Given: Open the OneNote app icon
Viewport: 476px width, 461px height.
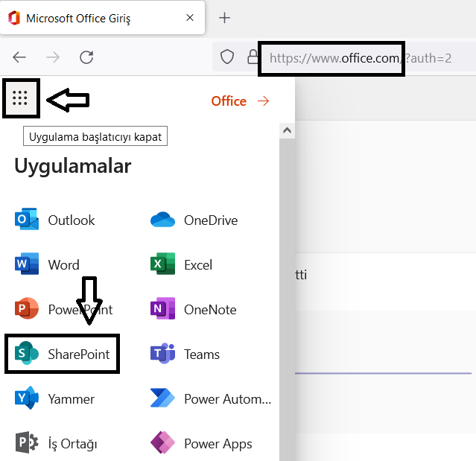Looking at the screenshot, I should pyautogui.click(x=162, y=308).
